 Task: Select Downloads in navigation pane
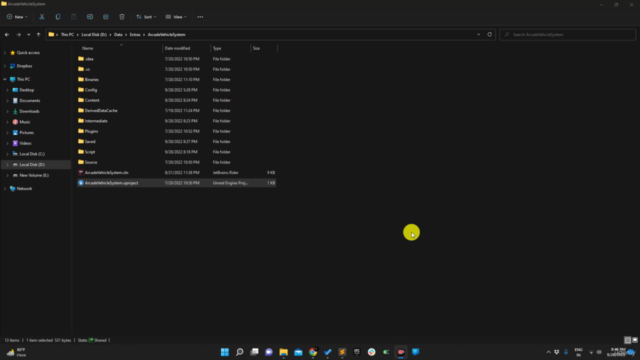coord(29,111)
